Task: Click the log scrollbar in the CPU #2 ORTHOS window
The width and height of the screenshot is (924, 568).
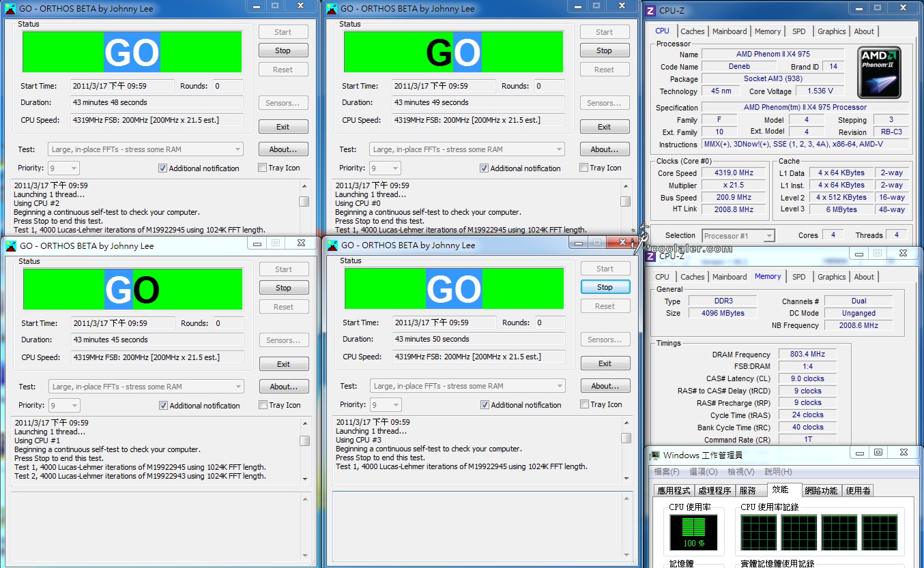Action: [304, 207]
